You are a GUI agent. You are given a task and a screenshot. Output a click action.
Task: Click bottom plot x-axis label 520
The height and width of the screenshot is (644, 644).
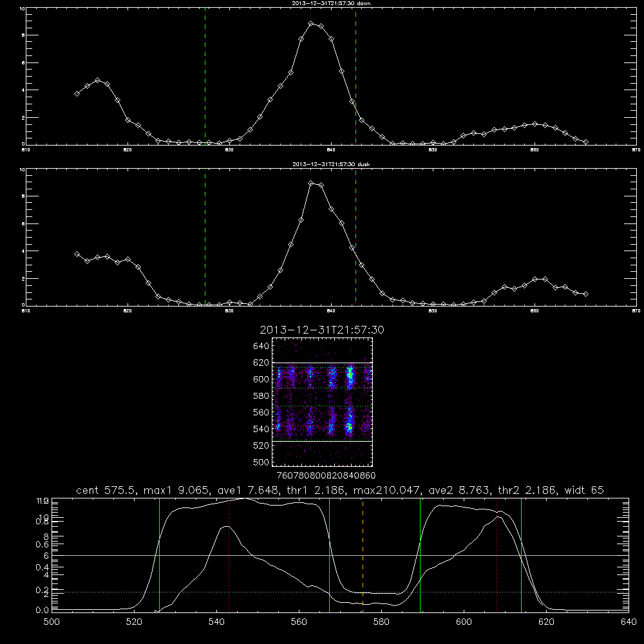point(134,622)
